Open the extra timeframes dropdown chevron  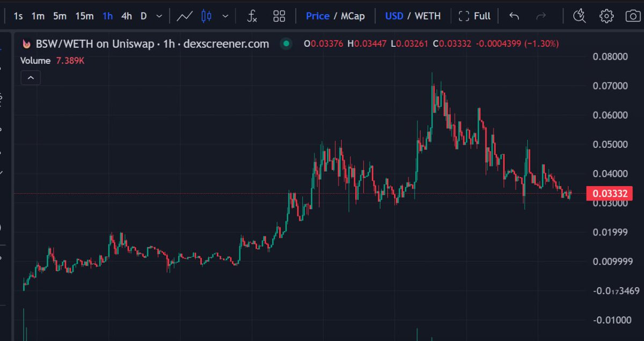click(158, 16)
